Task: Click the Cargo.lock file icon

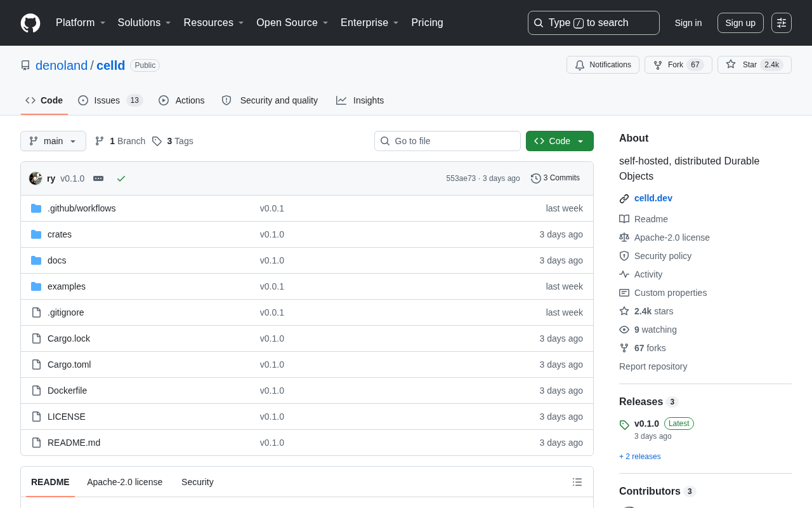Action: [x=36, y=338]
